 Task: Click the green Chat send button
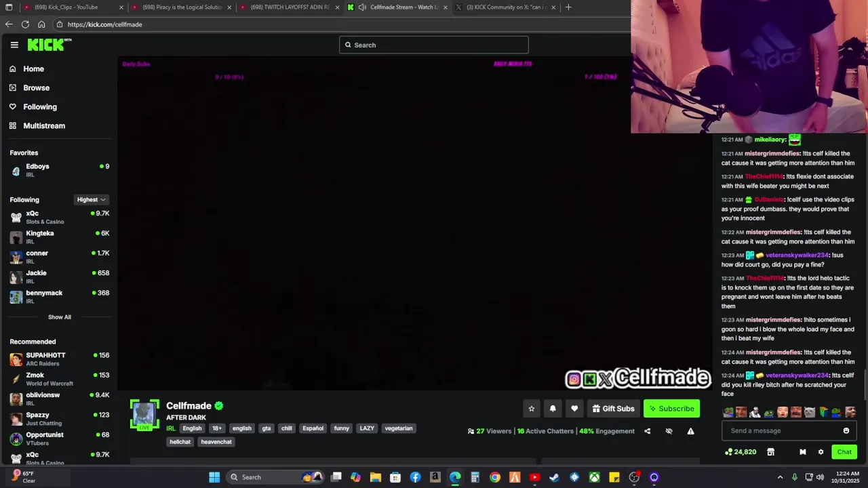tap(844, 452)
